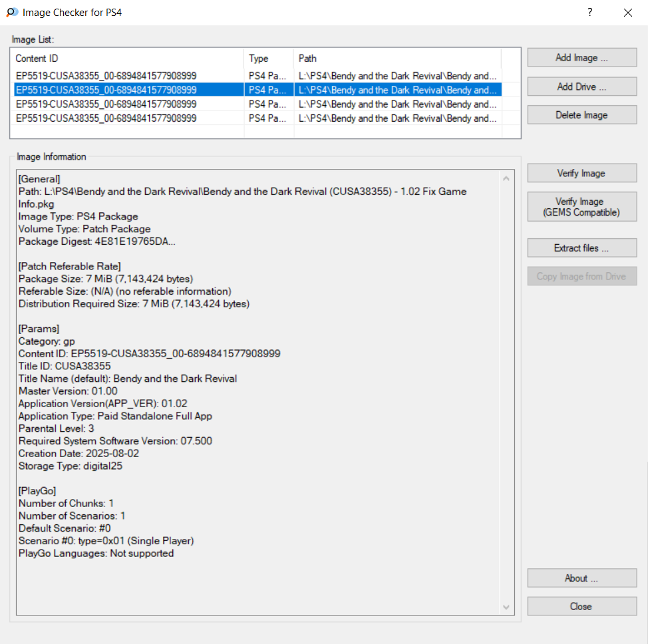
Task: Sort list by the Content ID column header
Action: coord(128,59)
